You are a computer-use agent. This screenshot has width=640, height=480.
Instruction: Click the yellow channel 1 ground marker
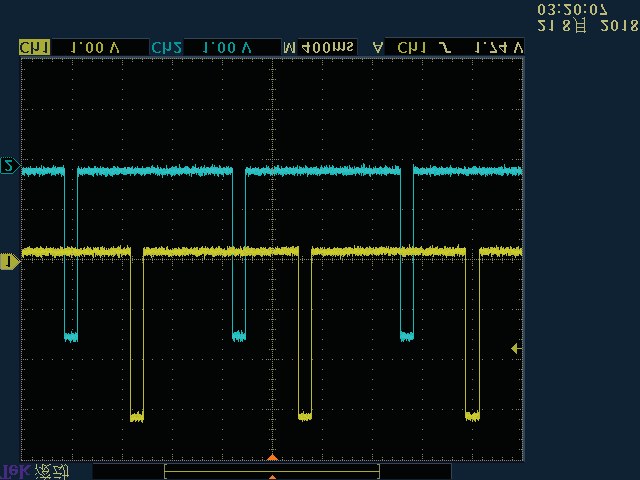pyautogui.click(x=9, y=261)
